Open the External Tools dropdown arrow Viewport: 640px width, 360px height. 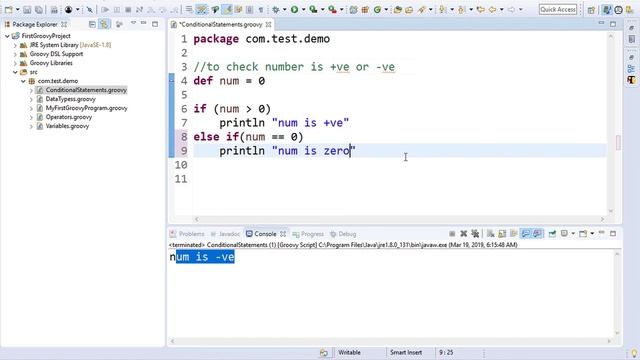pos(342,9)
